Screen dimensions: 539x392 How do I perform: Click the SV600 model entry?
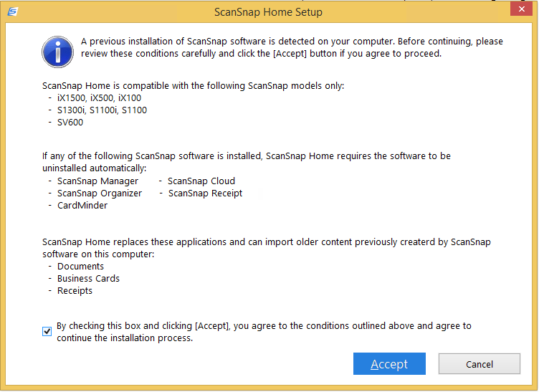coord(70,123)
